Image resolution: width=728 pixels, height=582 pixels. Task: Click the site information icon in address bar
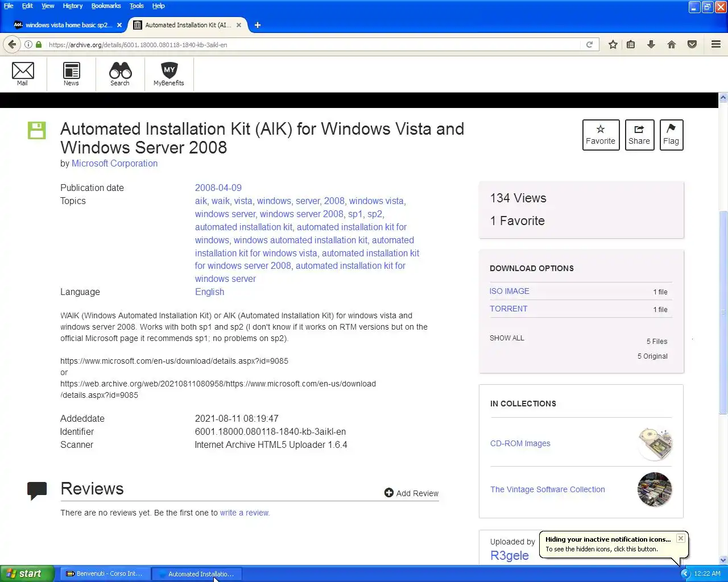(x=28, y=44)
